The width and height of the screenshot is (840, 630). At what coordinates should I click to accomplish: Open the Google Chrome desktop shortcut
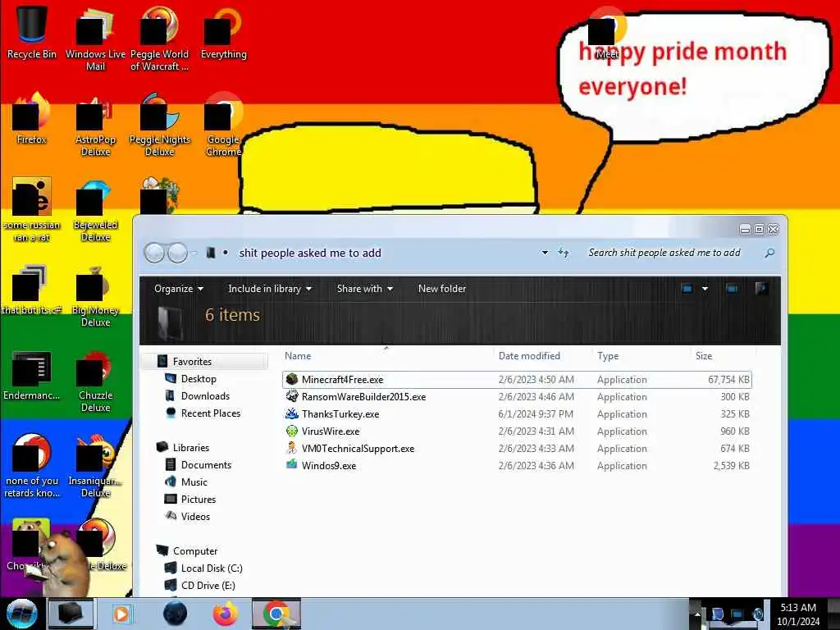(x=223, y=125)
